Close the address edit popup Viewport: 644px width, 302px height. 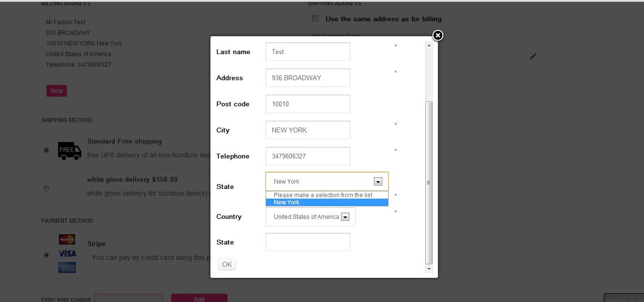pyautogui.click(x=437, y=35)
